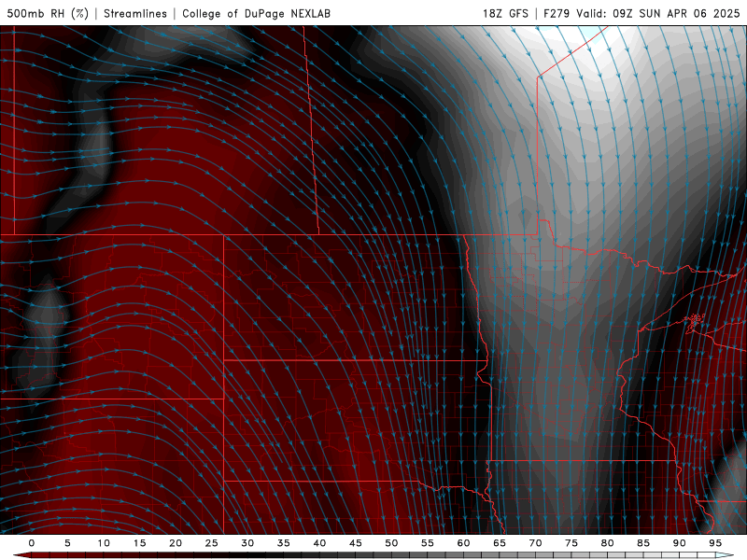The width and height of the screenshot is (747, 560).
Task: Select the colorbar label "35"
Action: click(284, 543)
